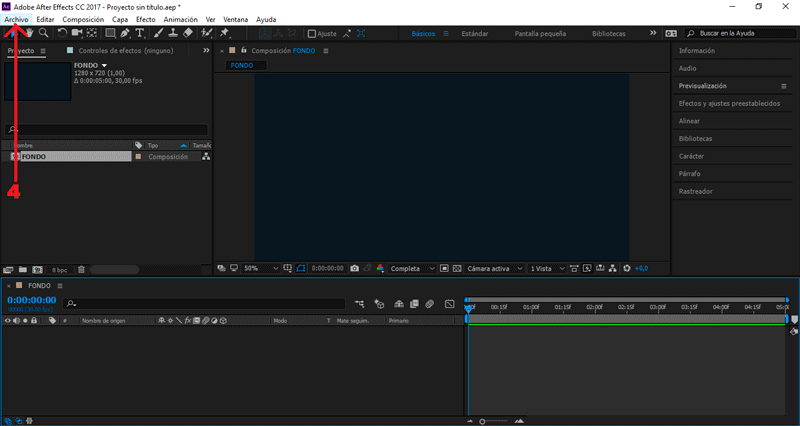Select the Clone Stamp tool
The height and width of the screenshot is (426, 800).
(173, 33)
